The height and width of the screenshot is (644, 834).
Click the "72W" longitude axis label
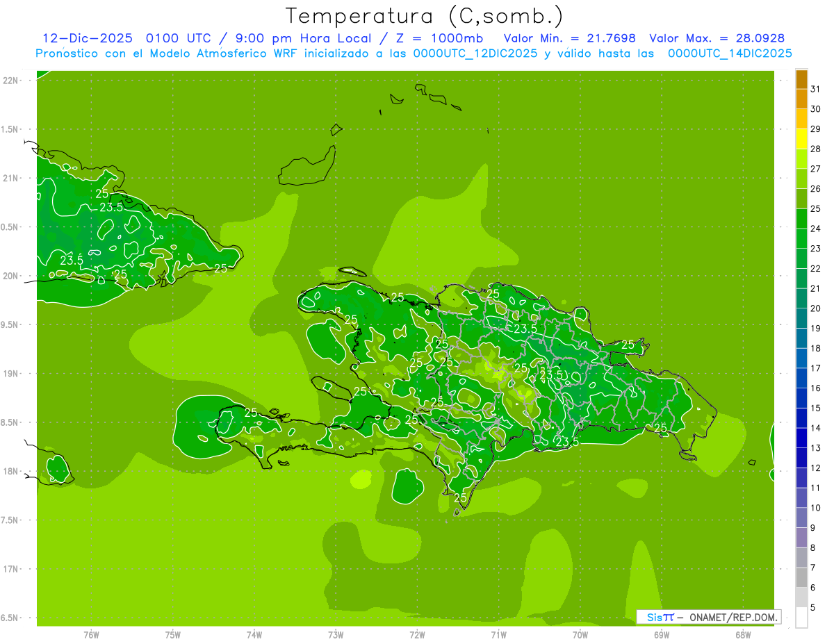click(417, 635)
